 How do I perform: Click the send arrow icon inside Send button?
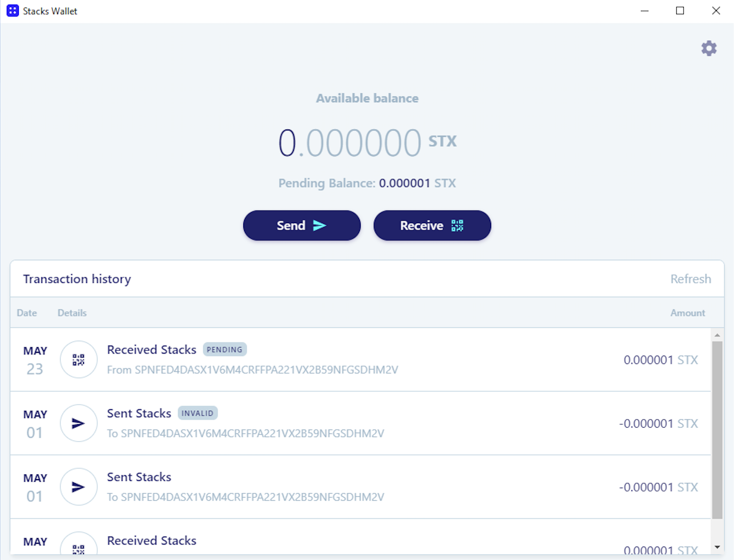coord(320,225)
